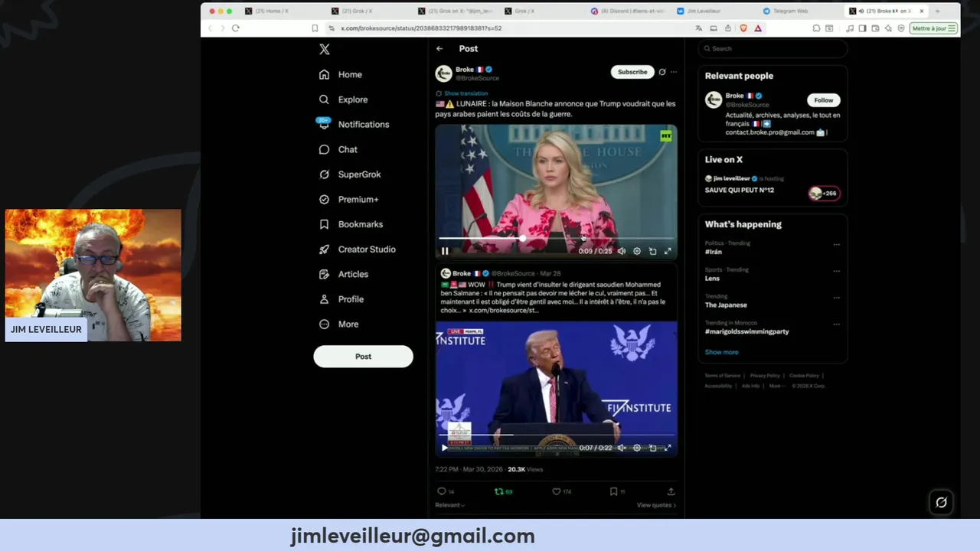Viewport: 980px width, 551px height.
Task: Follow Broke in Relevant people
Action: (x=824, y=100)
